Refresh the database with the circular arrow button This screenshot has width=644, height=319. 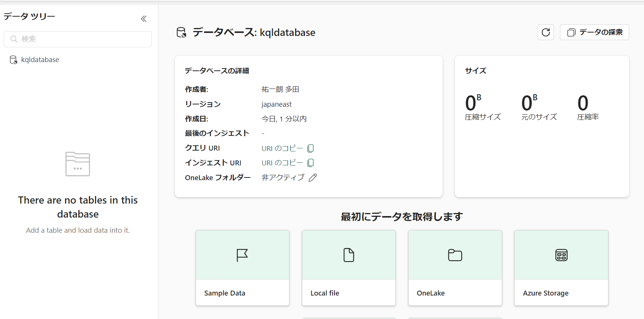(x=546, y=32)
